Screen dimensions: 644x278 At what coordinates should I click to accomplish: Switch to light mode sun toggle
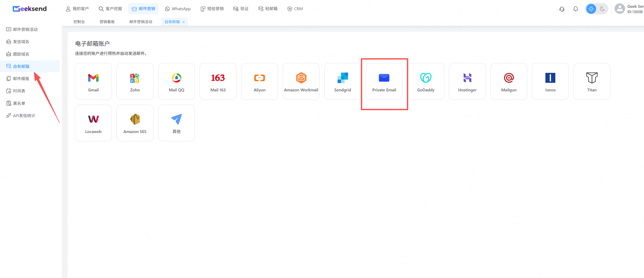click(x=591, y=9)
